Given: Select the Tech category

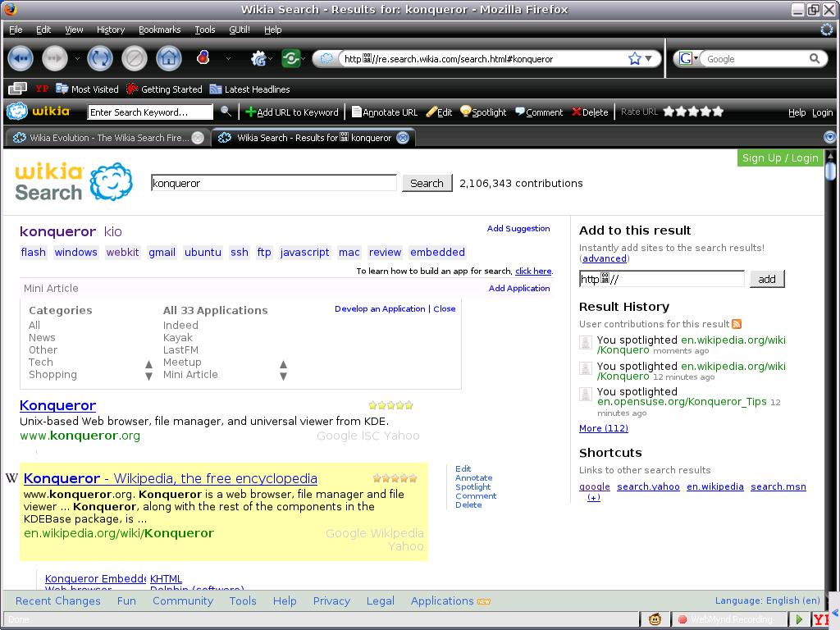Looking at the screenshot, I should 41,362.
